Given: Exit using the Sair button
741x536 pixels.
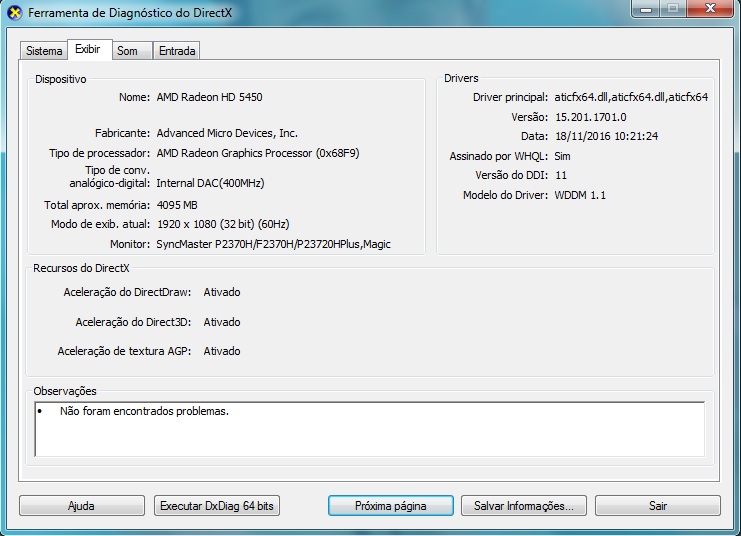Looking at the screenshot, I should click(657, 506).
